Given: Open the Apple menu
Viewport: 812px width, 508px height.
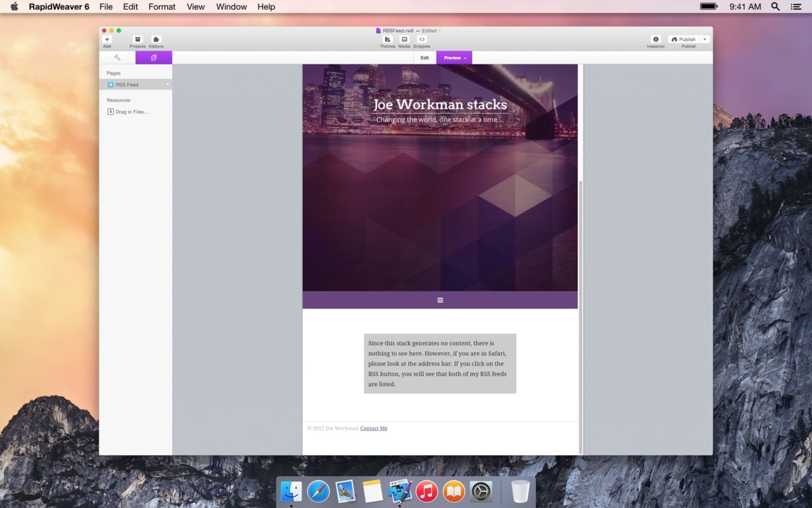Looking at the screenshot, I should (x=14, y=7).
